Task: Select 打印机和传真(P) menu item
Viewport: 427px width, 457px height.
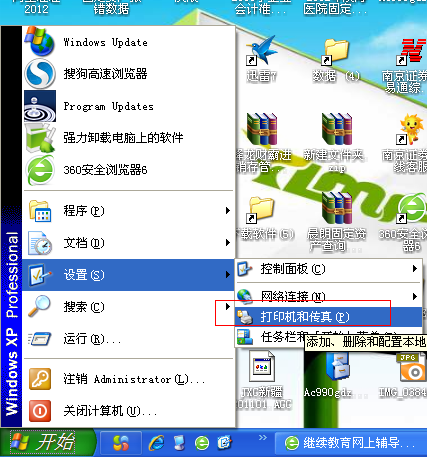Action: pyautogui.click(x=329, y=317)
